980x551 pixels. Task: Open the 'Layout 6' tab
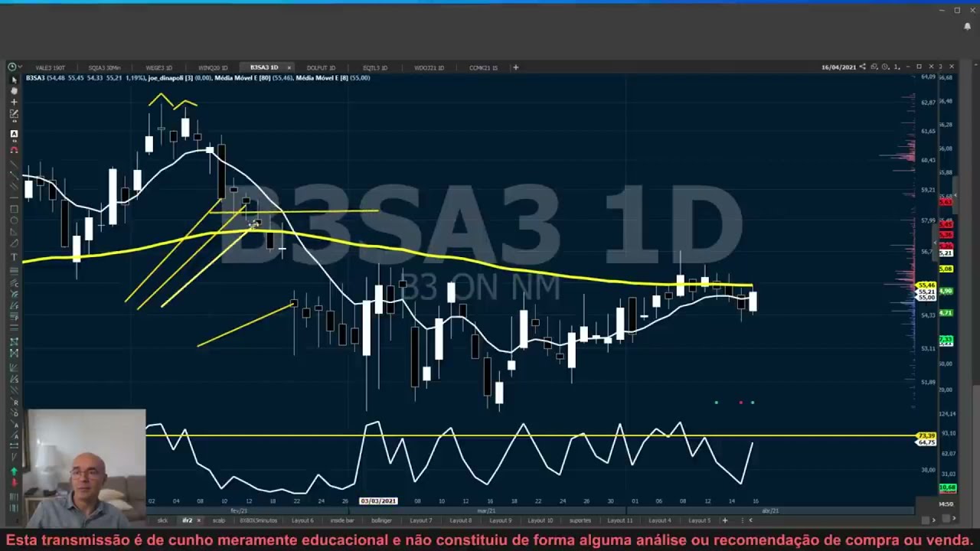click(x=302, y=520)
